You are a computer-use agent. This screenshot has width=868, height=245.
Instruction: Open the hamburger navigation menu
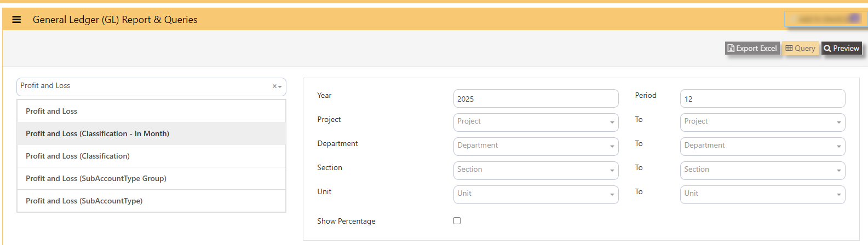click(x=16, y=20)
